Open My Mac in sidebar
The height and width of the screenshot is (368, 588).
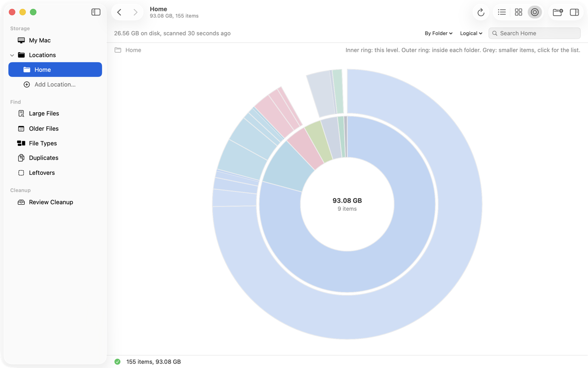[55, 40]
